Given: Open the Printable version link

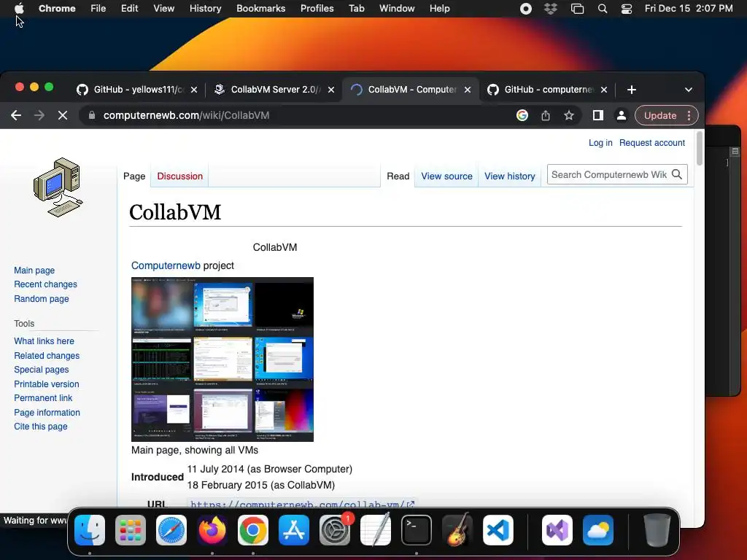Looking at the screenshot, I should coord(46,384).
